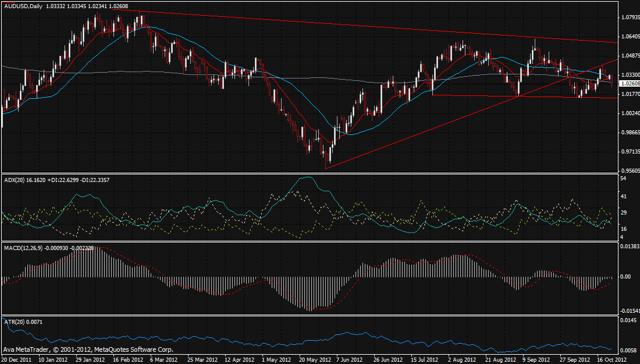The height and width of the screenshot is (364, 640).
Task: Click the Ava MetaTrader copyright text
Action: click(x=88, y=350)
